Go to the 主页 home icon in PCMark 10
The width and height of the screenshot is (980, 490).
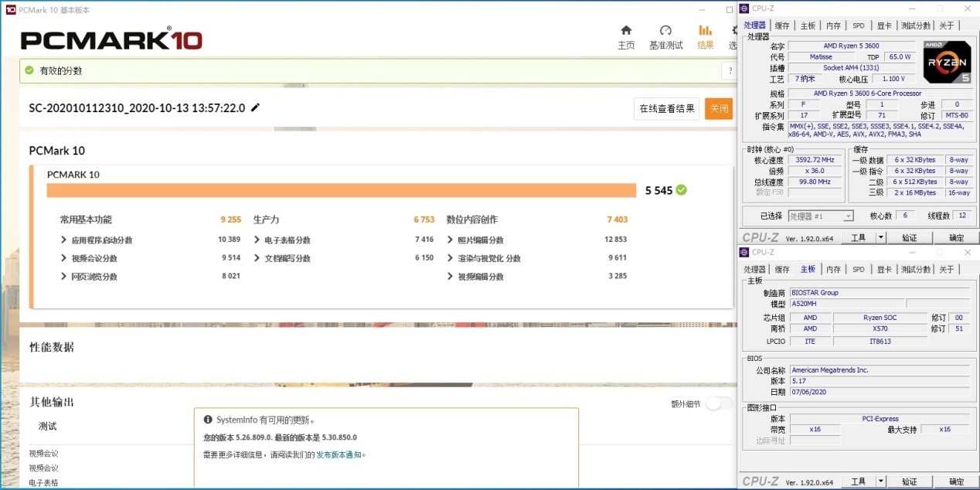[626, 30]
